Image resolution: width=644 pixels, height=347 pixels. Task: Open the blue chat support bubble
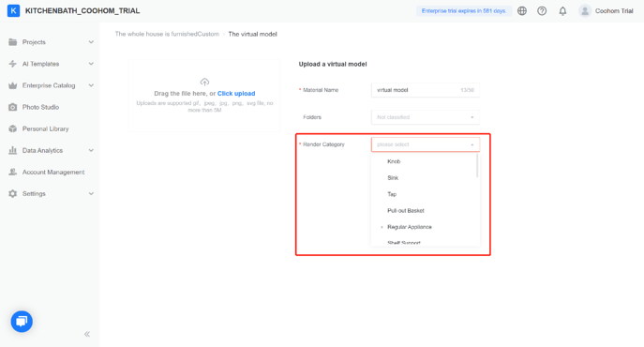click(x=22, y=322)
